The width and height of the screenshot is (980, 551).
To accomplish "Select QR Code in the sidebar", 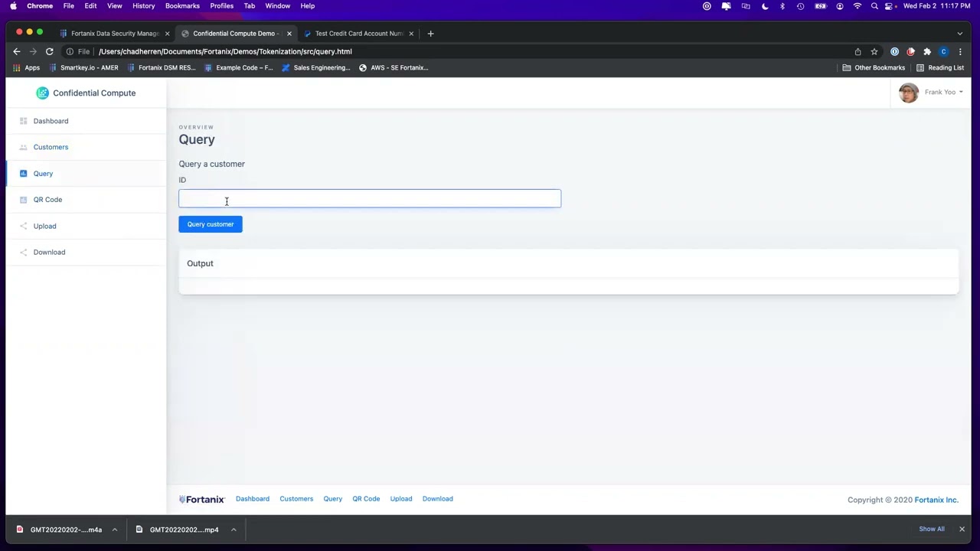I will click(47, 200).
